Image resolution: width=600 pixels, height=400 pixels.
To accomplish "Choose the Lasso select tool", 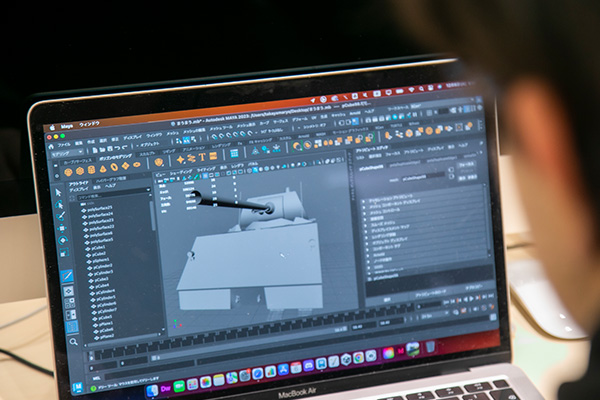I will pyautogui.click(x=59, y=205).
